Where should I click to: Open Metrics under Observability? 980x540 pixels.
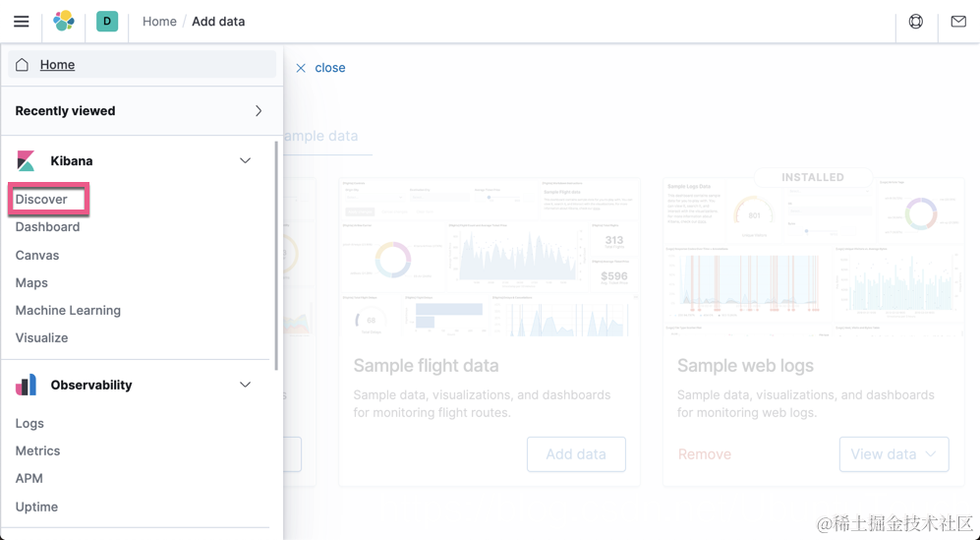point(37,451)
